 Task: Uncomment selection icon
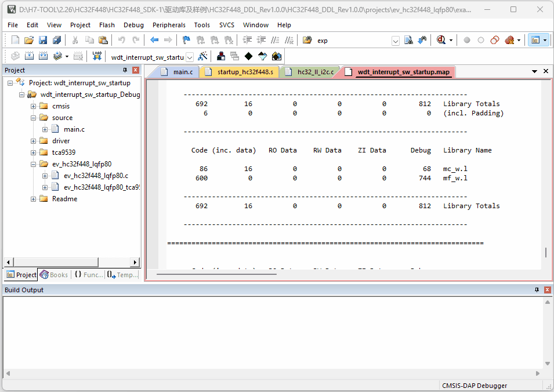289,40
